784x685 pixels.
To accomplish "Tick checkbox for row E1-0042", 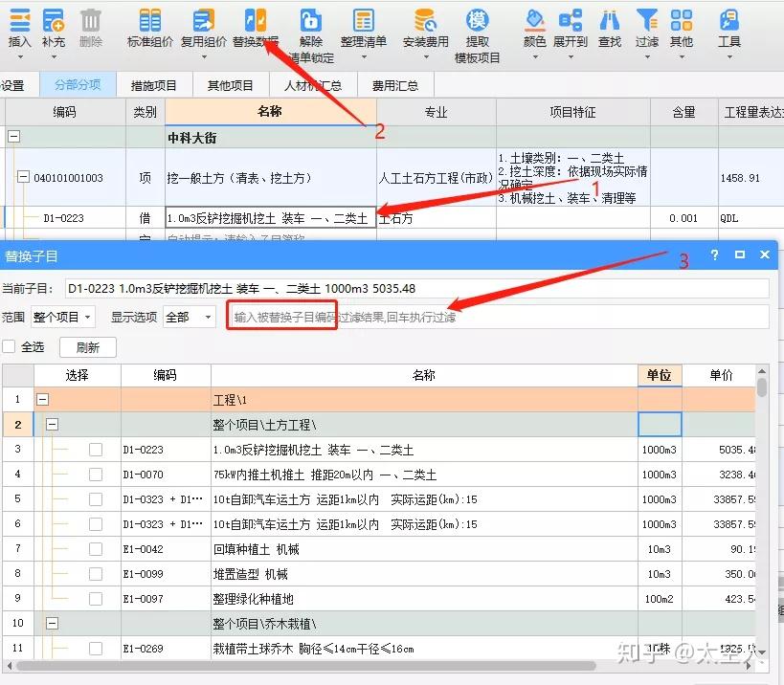I will coord(96,549).
